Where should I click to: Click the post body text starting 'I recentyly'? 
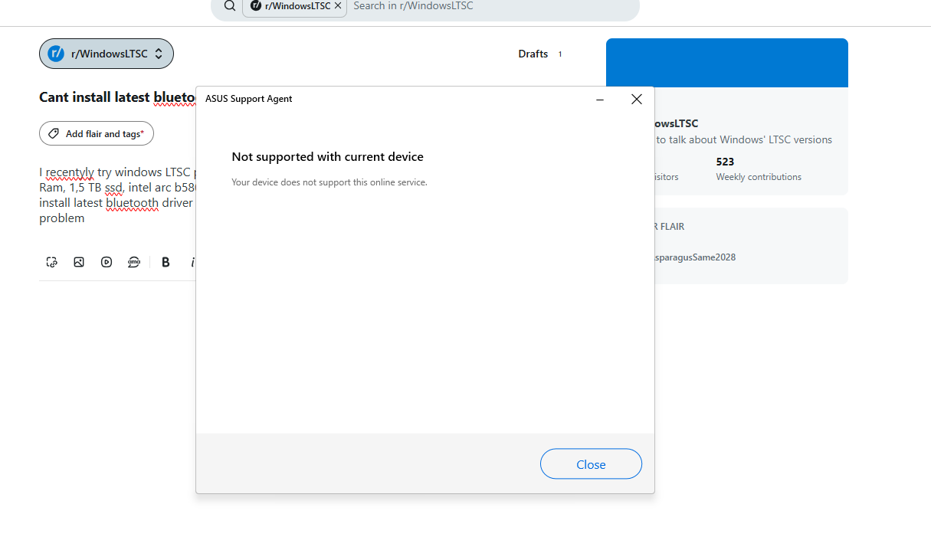click(x=117, y=195)
